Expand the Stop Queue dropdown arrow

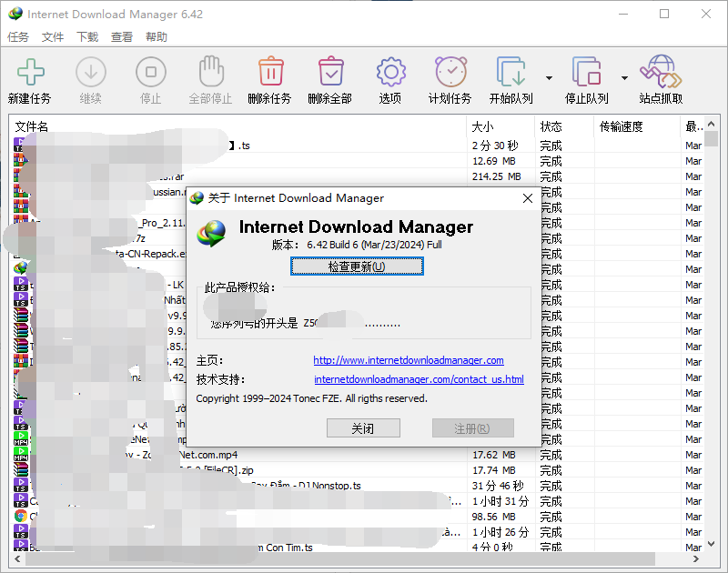[624, 78]
